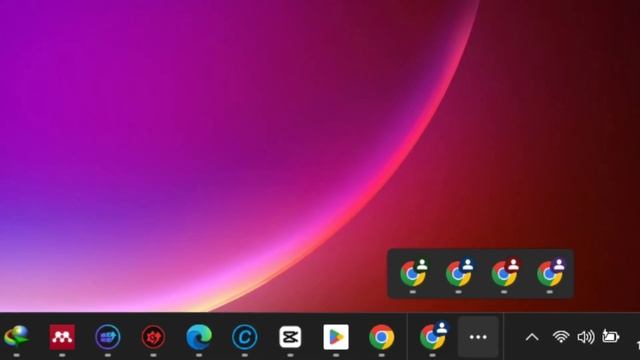
Task: Open the red gear Driver Booster icon
Action: (x=153, y=337)
